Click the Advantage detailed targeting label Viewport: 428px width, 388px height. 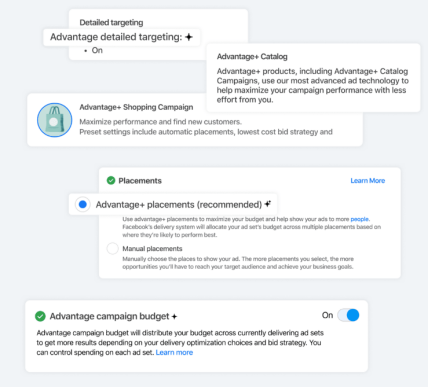tap(116, 37)
